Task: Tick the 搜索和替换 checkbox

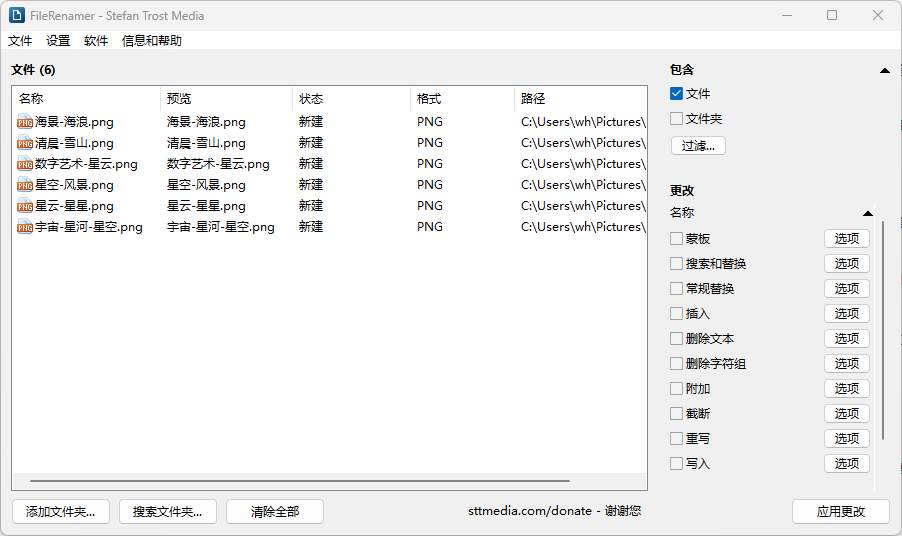Action: coord(677,264)
